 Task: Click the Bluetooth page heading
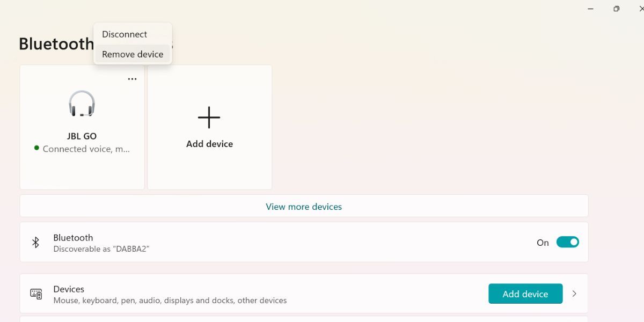(x=56, y=44)
